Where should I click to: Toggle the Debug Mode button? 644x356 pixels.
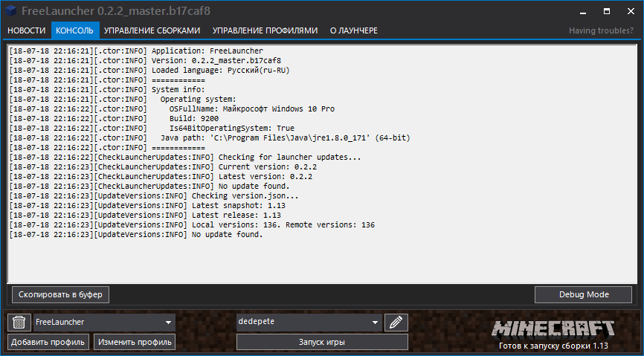coord(583,294)
